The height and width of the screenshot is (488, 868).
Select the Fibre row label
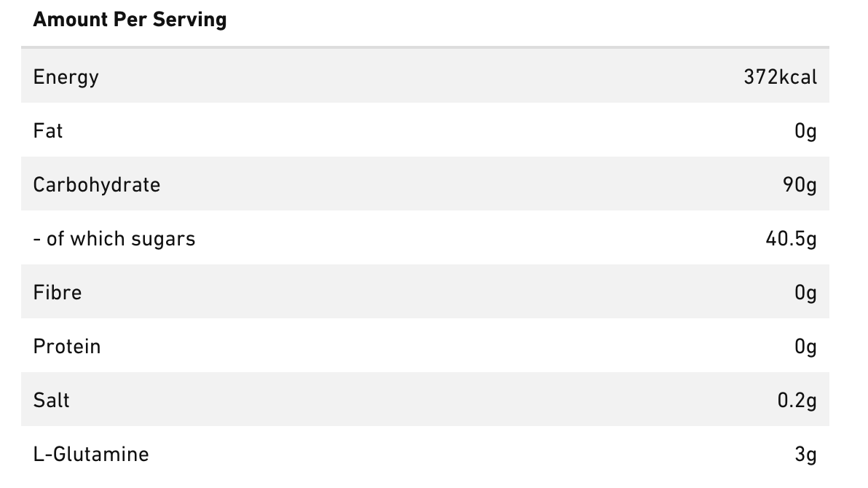[58, 293]
